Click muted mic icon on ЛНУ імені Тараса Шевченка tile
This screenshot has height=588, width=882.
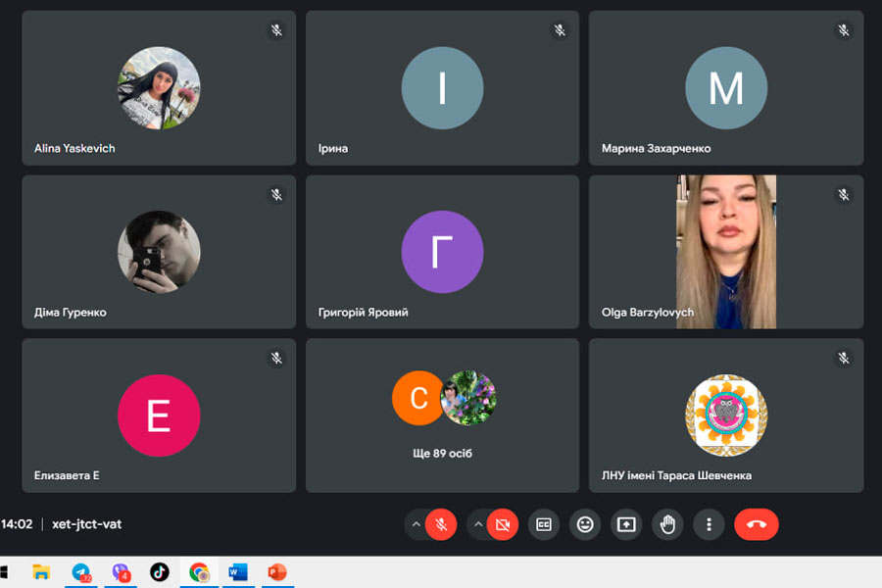coord(843,358)
